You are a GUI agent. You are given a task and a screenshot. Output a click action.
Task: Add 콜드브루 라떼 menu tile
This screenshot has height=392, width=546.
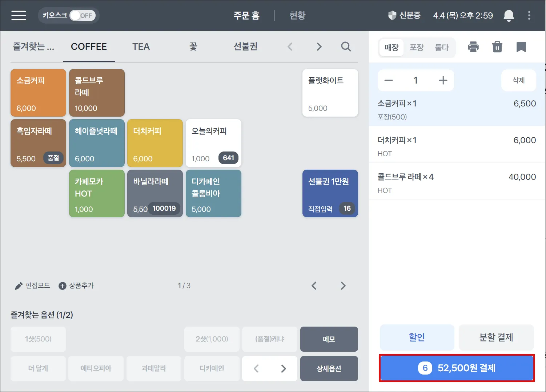pos(97,93)
